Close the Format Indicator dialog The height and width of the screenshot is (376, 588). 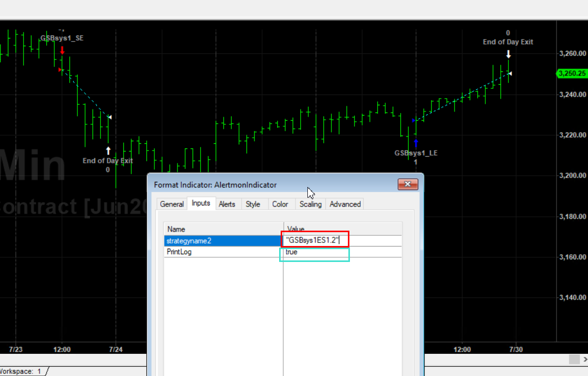click(x=407, y=184)
